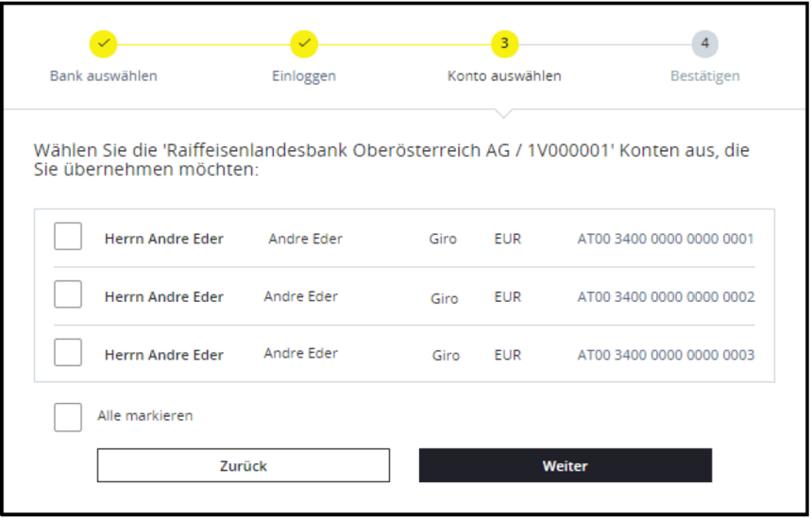812x518 pixels.
Task: Click step 4 circle Bestätigen
Action: (704, 43)
